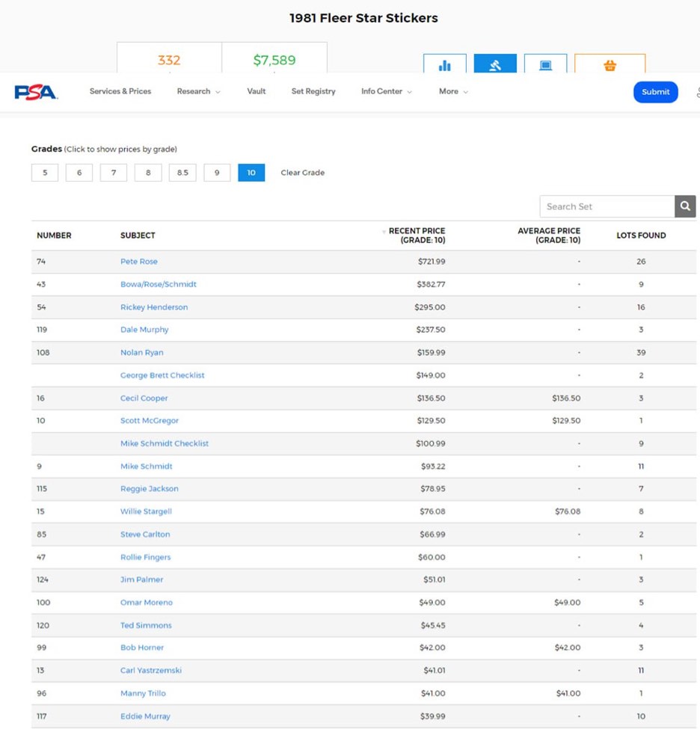Open Scott McGregor card link
The width and height of the screenshot is (700, 729).
tap(150, 421)
